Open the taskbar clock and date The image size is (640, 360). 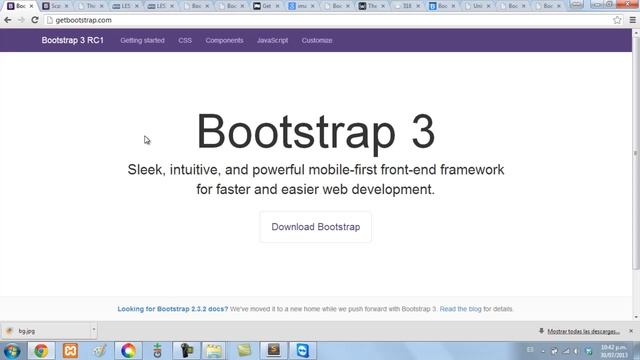tap(613, 351)
